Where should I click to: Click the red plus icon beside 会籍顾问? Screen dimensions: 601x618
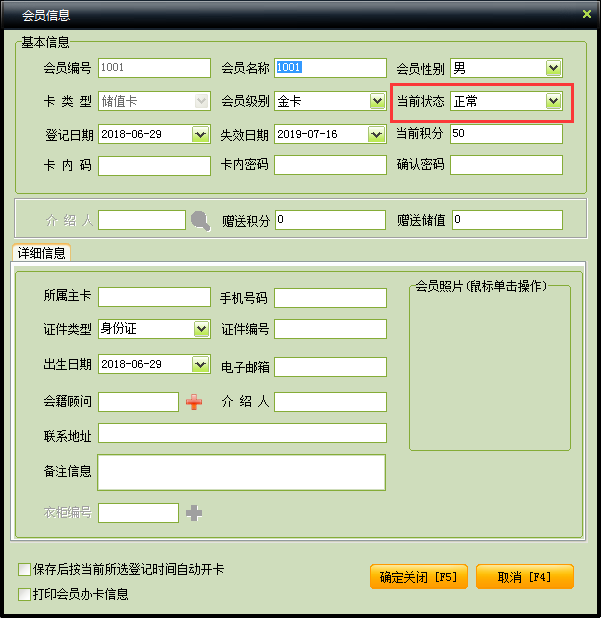194,402
